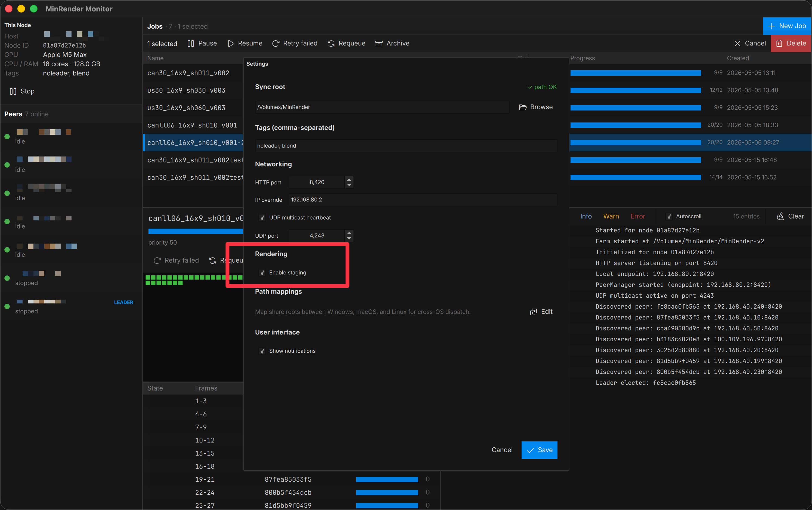The height and width of the screenshot is (510, 812).
Task: Filter the log by Error
Action: pyautogui.click(x=637, y=216)
